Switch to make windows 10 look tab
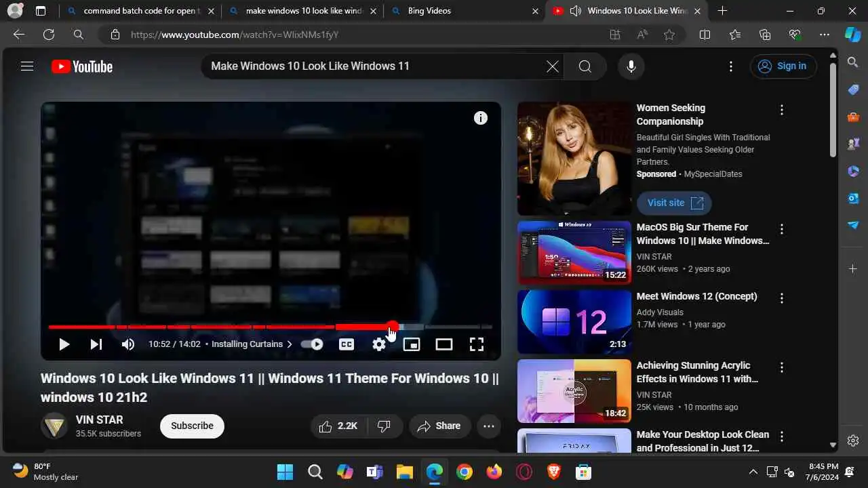 [302, 11]
